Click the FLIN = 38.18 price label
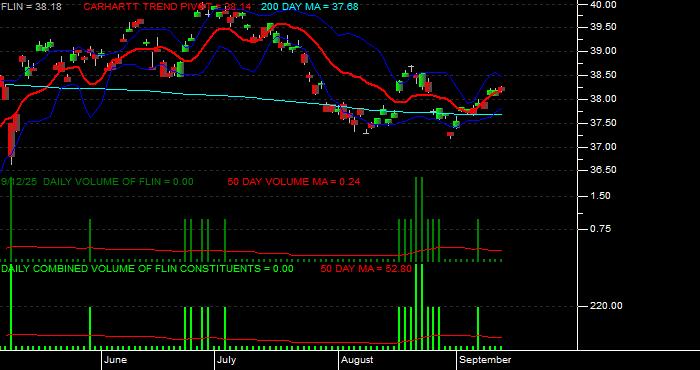Image resolution: width=700 pixels, height=370 pixels. [x=31, y=7]
